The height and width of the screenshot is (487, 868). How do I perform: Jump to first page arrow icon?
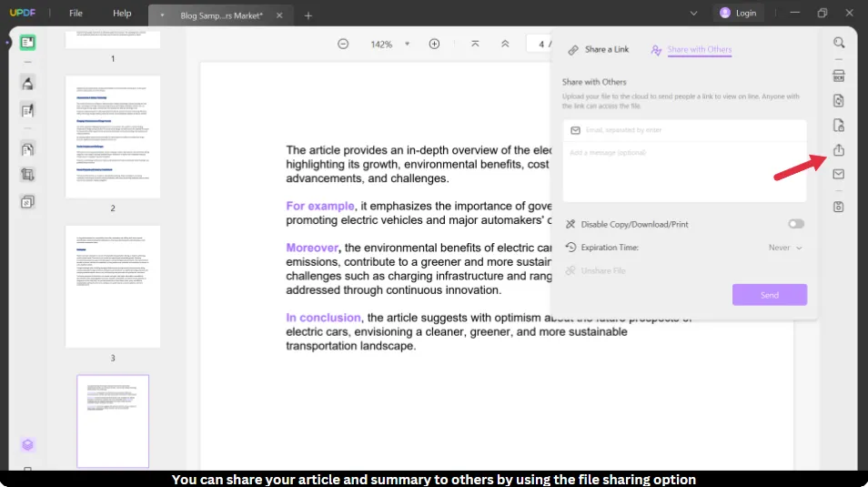tap(475, 44)
